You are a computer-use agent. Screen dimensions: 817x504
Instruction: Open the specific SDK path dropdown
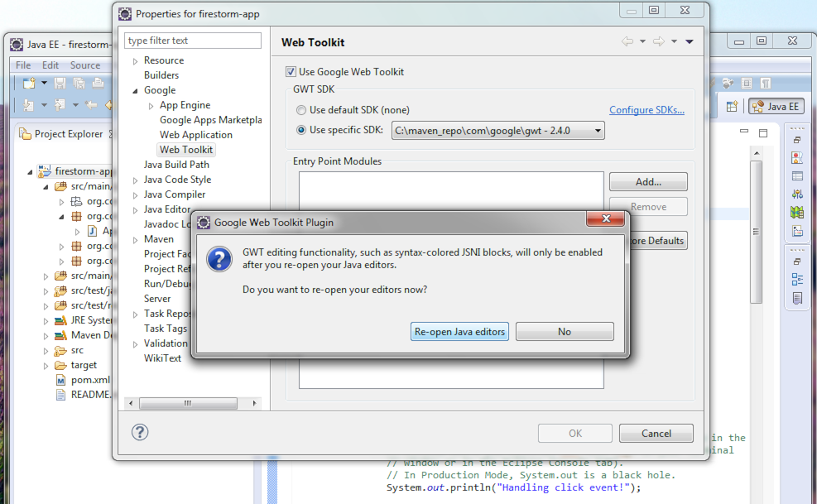(497, 130)
